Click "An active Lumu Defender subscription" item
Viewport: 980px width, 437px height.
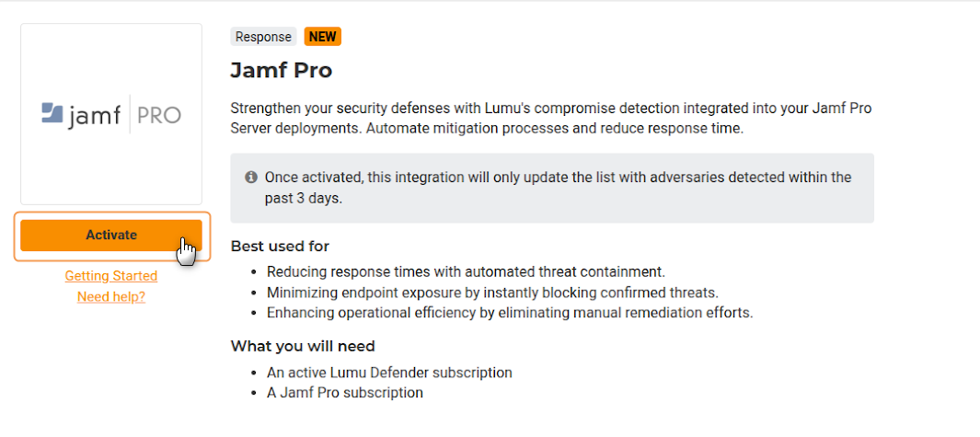[389, 373]
